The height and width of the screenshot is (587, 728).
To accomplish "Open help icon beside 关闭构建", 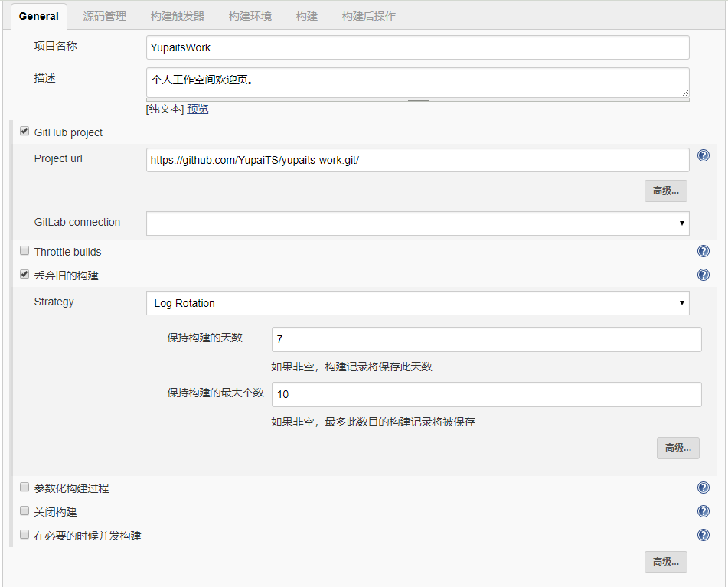I will [704, 511].
